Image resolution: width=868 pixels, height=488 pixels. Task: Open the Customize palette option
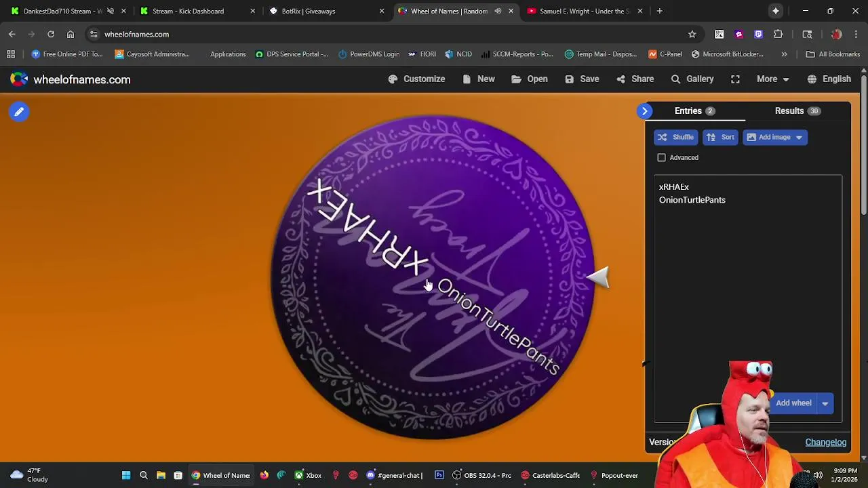(416, 79)
